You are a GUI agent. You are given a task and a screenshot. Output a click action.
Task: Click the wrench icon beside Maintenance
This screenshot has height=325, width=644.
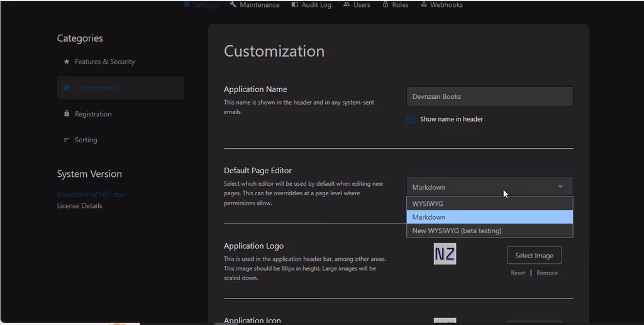pos(233,4)
